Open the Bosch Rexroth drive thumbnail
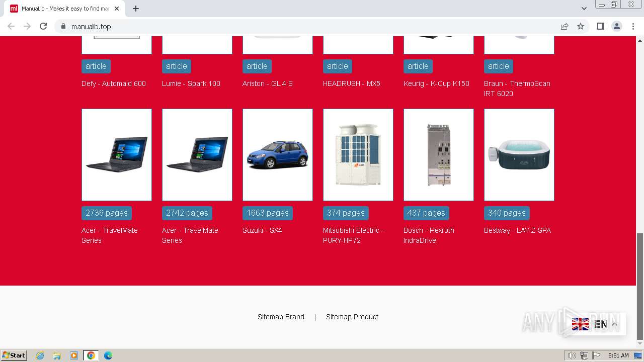644x362 pixels. click(x=439, y=155)
